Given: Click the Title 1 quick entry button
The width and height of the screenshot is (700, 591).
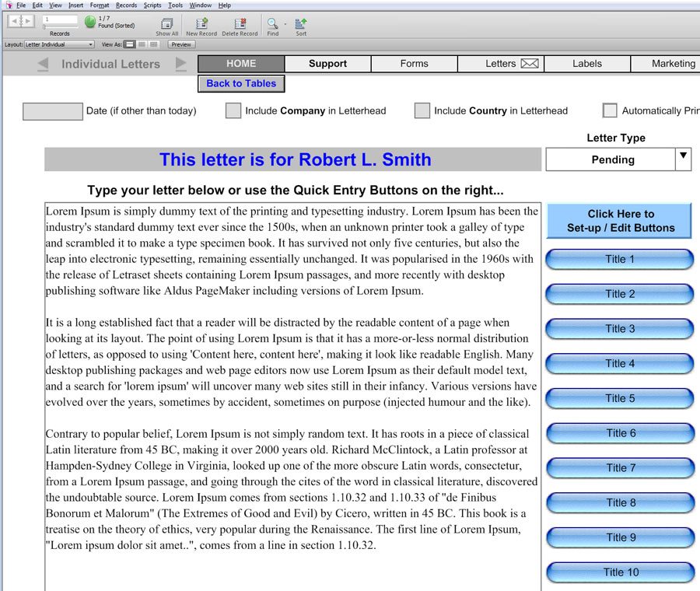Looking at the screenshot, I should point(619,260).
